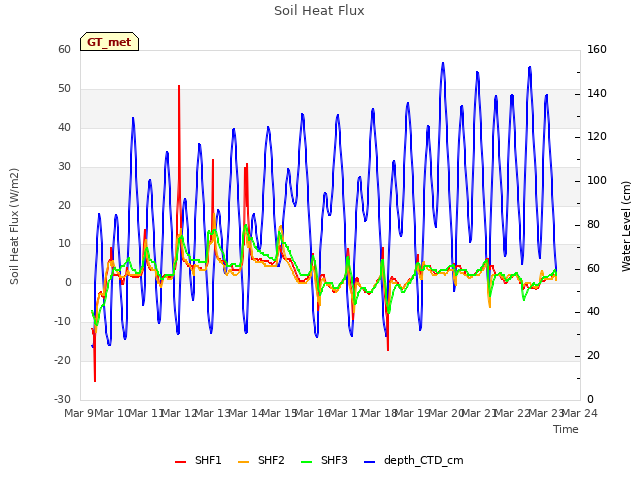Click the blue depth_CTD_cm legend marker
The width and height of the screenshot is (640, 480).
tap(369, 462)
